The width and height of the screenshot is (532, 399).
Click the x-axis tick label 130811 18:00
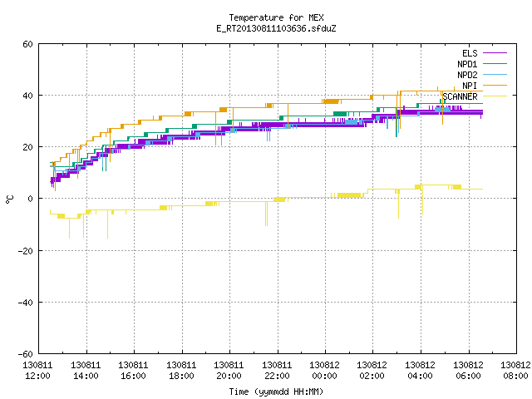coord(181,371)
